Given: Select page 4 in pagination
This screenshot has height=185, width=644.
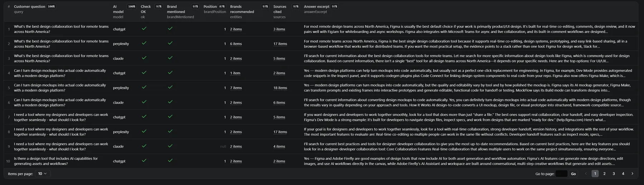Looking at the screenshot, I should [623, 174].
